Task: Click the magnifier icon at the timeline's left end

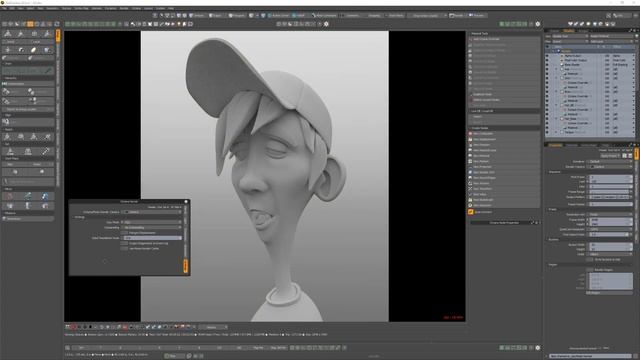Action: point(68,348)
